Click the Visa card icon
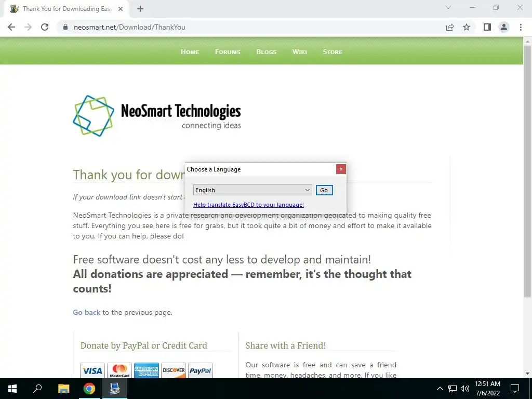 coord(92,370)
